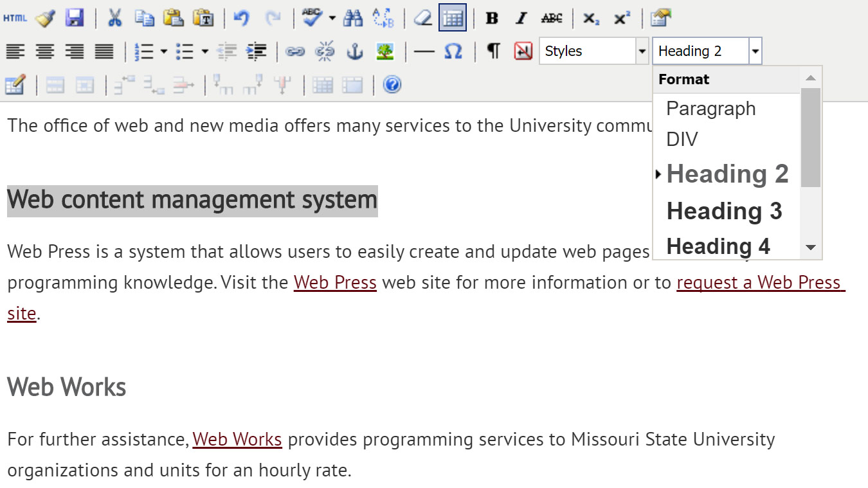Image resolution: width=868 pixels, height=488 pixels.
Task: Select Paragraph from the Format list
Action: (710, 108)
